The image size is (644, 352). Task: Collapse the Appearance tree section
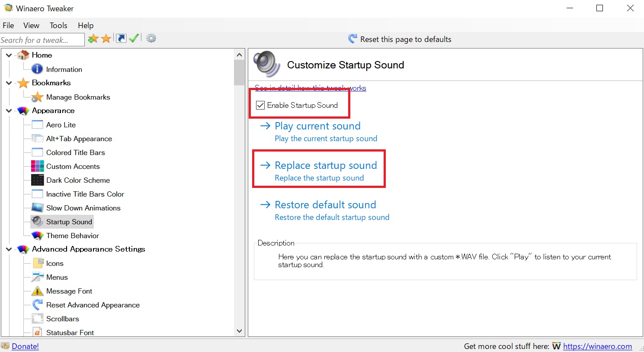9,111
